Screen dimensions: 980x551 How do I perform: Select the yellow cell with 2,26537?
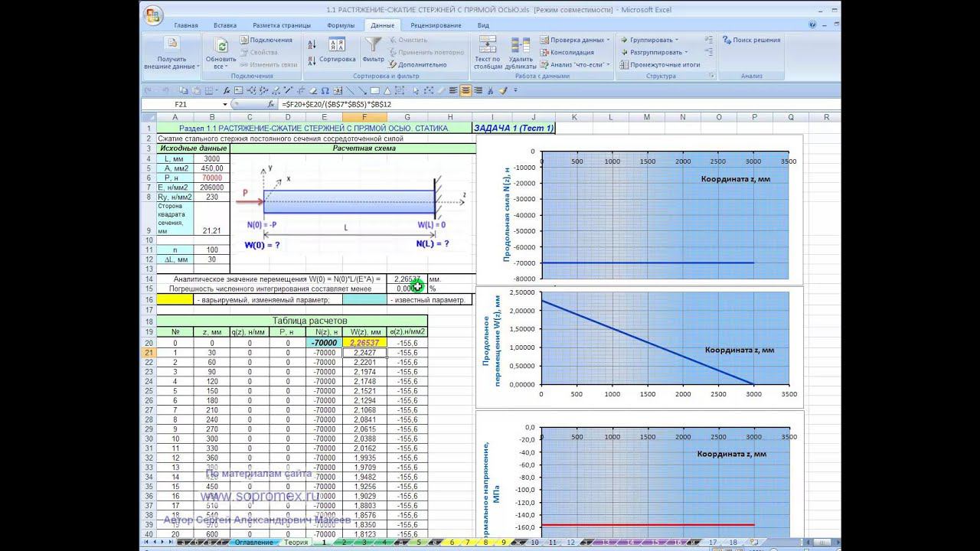click(364, 343)
